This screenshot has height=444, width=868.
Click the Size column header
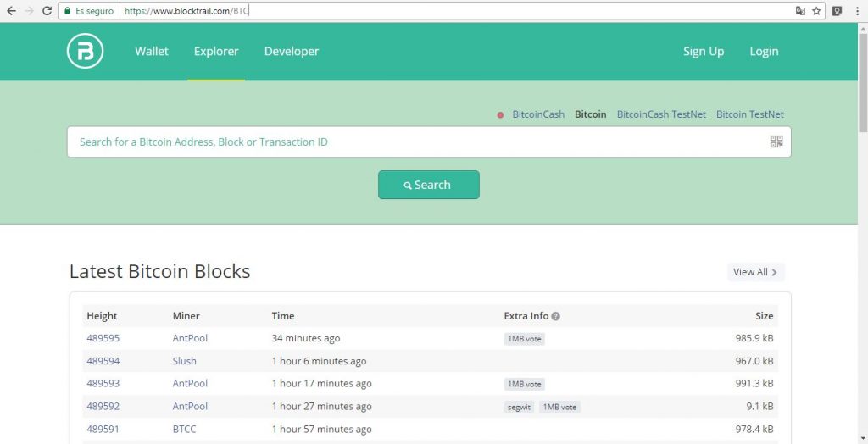pos(765,316)
